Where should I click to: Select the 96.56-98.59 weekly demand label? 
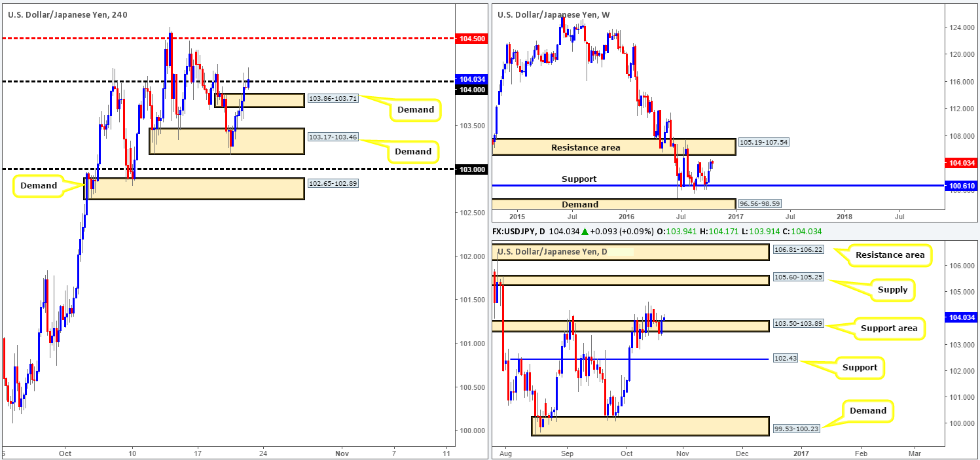pyautogui.click(x=759, y=204)
